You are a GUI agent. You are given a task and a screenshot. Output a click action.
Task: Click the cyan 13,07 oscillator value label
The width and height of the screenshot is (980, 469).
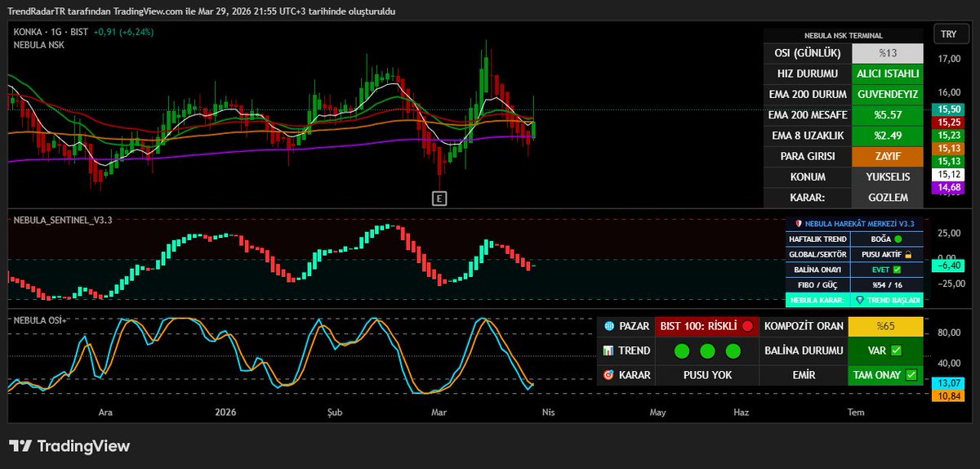tap(949, 382)
